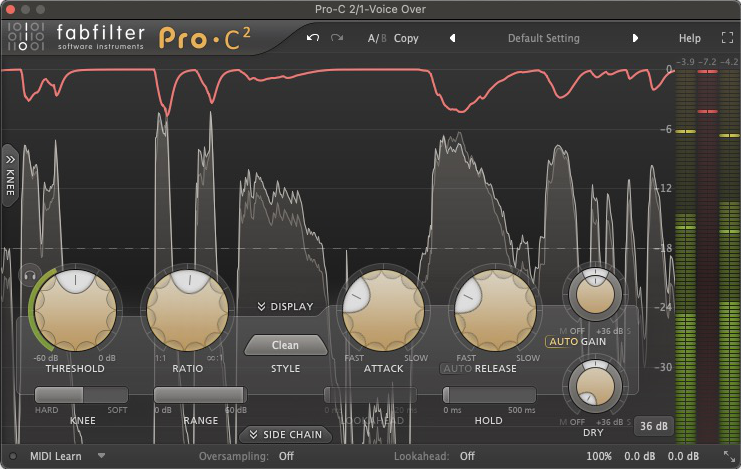Click the Oversampling Off value
Screen dimensions: 741x469
[286, 456]
